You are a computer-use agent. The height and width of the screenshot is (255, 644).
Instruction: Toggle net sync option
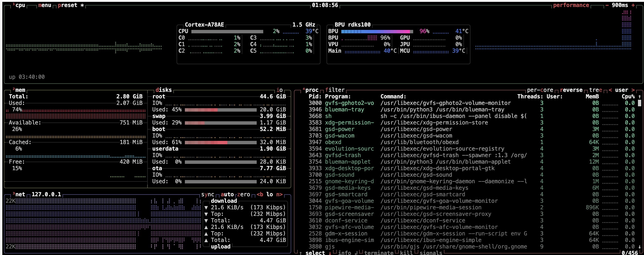[x=207, y=194]
